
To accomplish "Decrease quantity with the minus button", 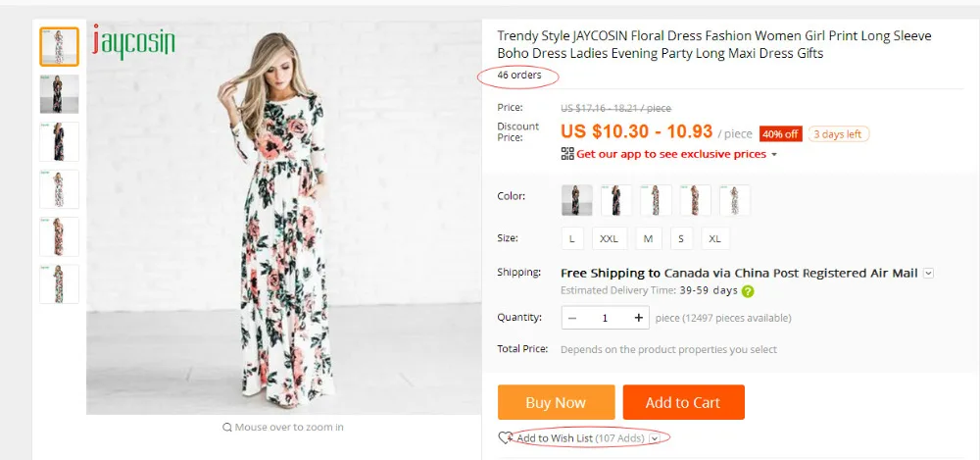I will [572, 318].
